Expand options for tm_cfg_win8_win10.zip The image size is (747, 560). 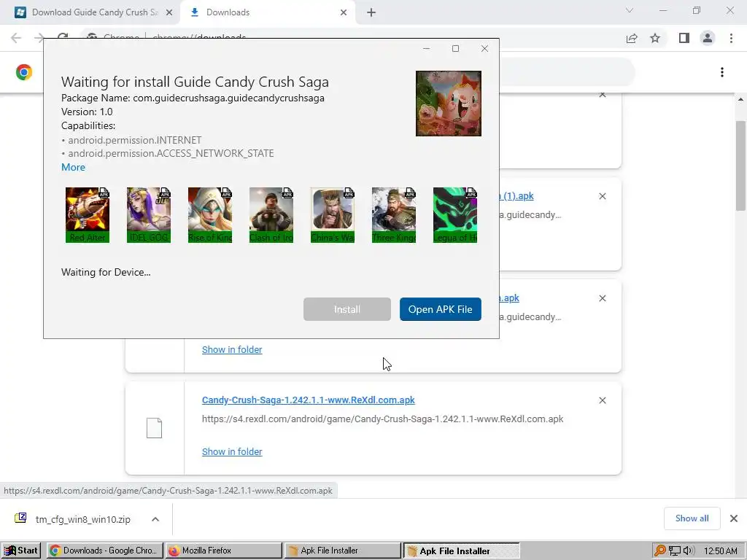pyautogui.click(x=155, y=519)
